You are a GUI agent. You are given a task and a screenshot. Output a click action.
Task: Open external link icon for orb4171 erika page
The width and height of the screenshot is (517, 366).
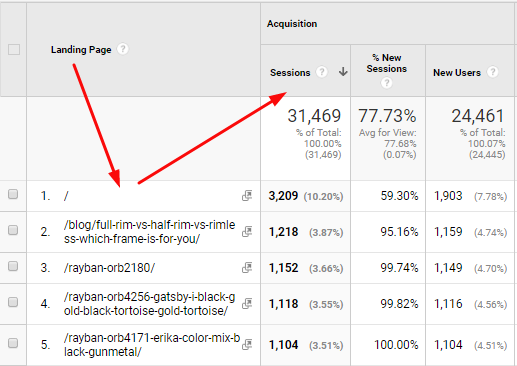pyautogui.click(x=247, y=344)
